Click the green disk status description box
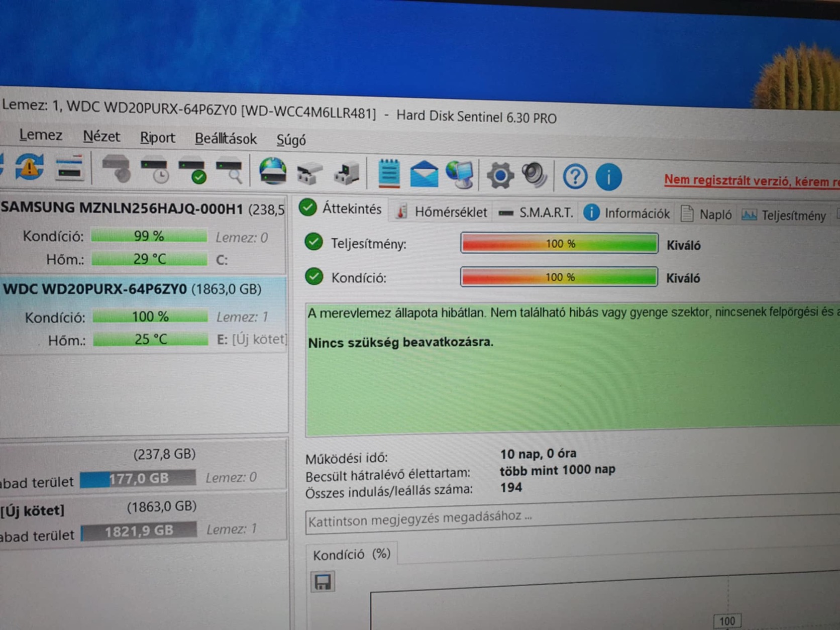 [x=573, y=369]
